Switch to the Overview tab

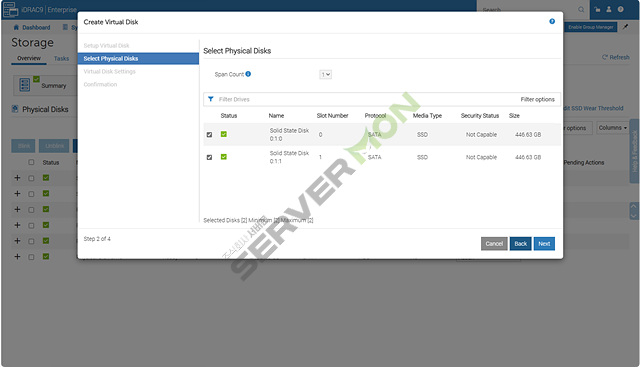(x=29, y=58)
